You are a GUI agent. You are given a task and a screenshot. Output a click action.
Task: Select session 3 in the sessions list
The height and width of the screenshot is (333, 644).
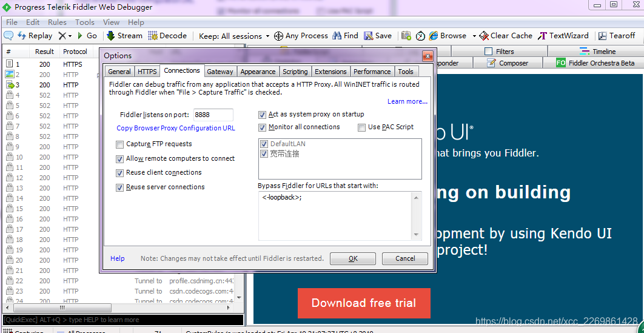(x=50, y=85)
